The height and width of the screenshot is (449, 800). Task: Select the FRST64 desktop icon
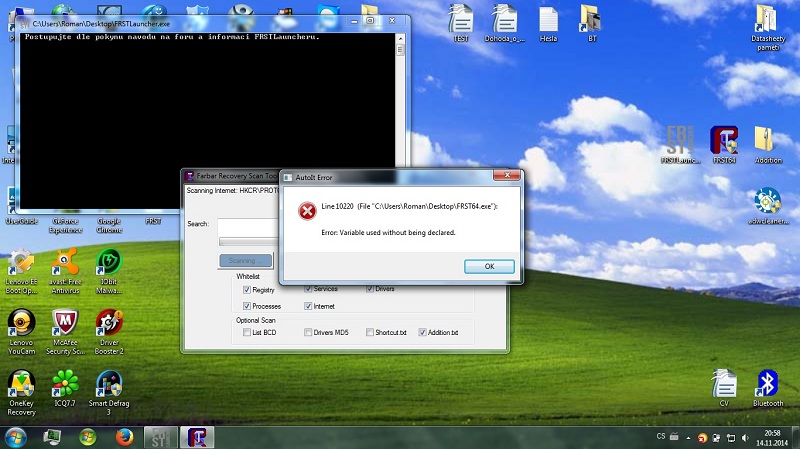724,145
